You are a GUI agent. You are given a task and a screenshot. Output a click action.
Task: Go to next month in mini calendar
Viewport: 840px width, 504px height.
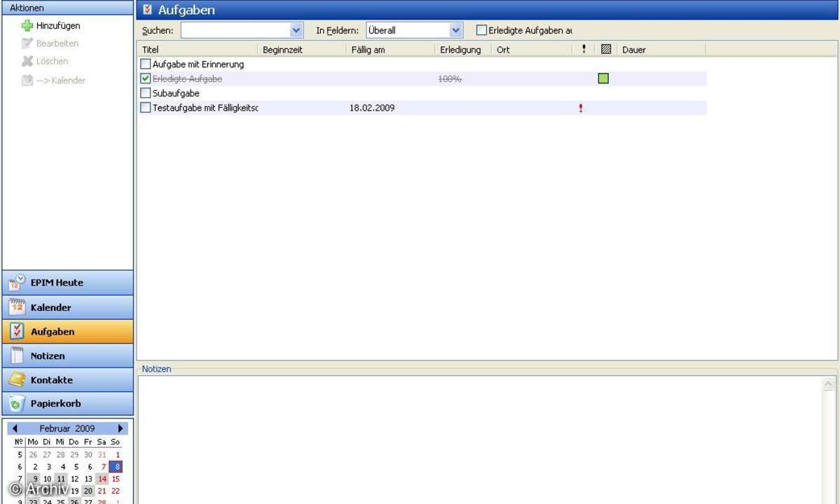pyautogui.click(x=121, y=428)
